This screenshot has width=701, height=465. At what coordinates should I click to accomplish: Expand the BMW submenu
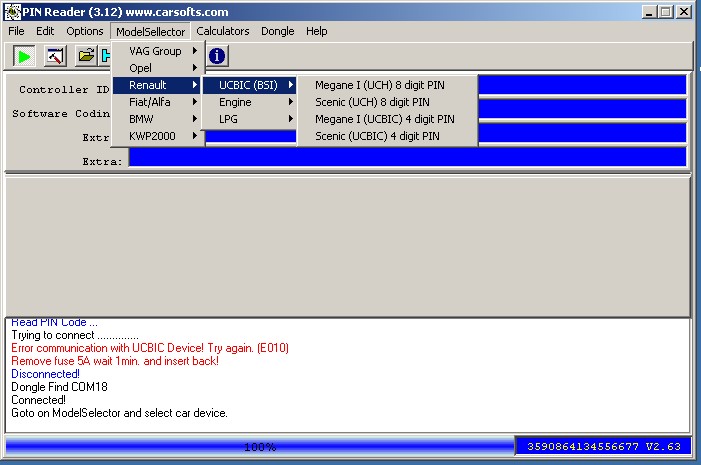158,119
